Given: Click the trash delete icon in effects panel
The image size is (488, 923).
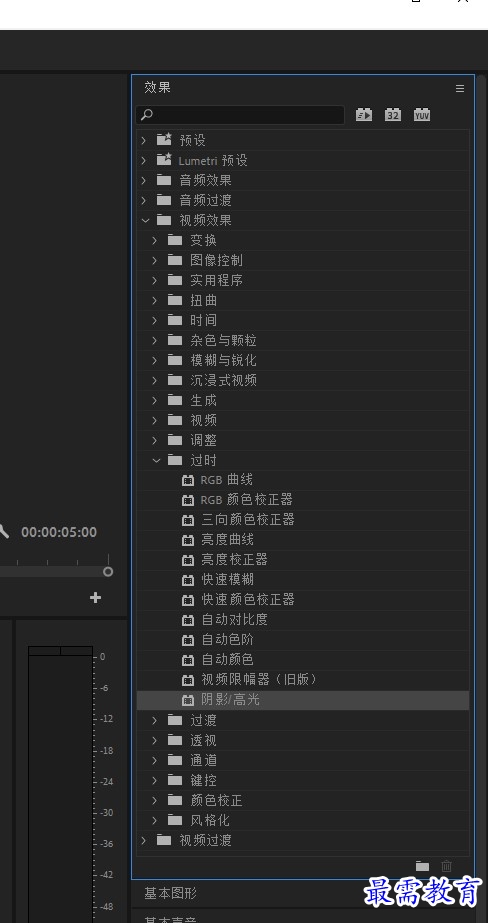Looking at the screenshot, I should pyautogui.click(x=447, y=866).
